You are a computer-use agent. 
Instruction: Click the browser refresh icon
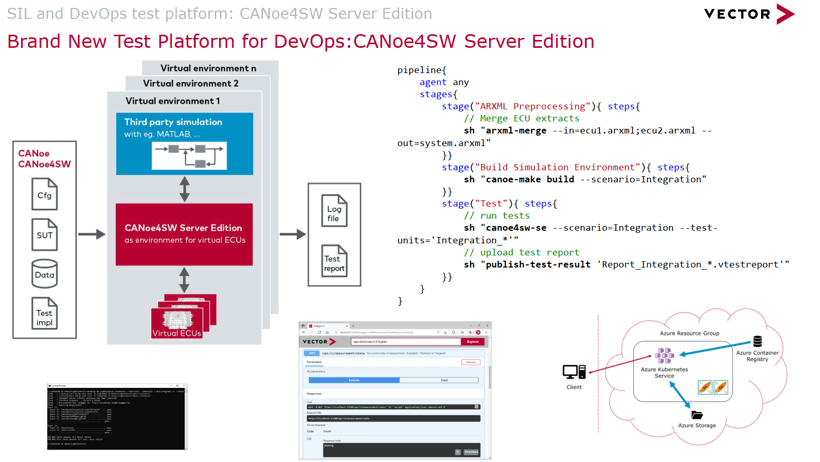tap(320, 332)
